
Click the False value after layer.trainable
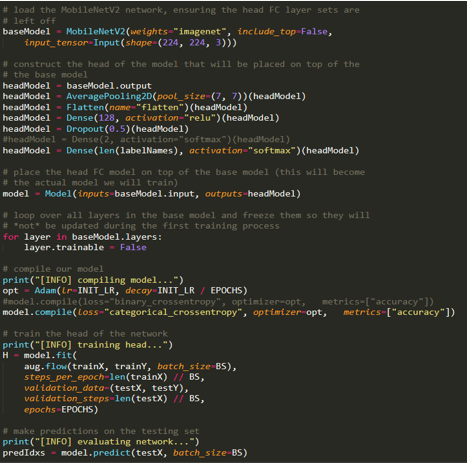[133, 247]
